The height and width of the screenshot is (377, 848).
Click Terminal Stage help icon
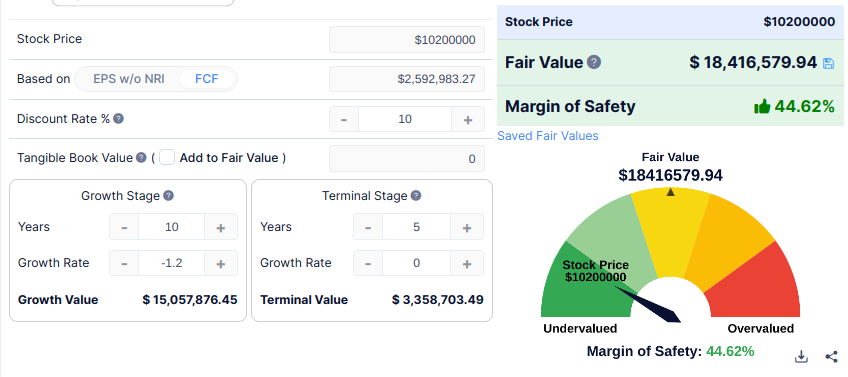(x=415, y=195)
